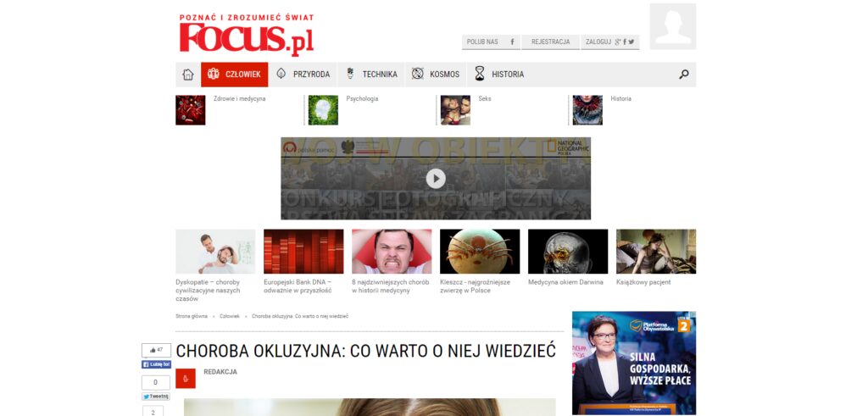868x416 pixels.
Task: Open the Kleszcz article thumbnail
Action: 479,252
